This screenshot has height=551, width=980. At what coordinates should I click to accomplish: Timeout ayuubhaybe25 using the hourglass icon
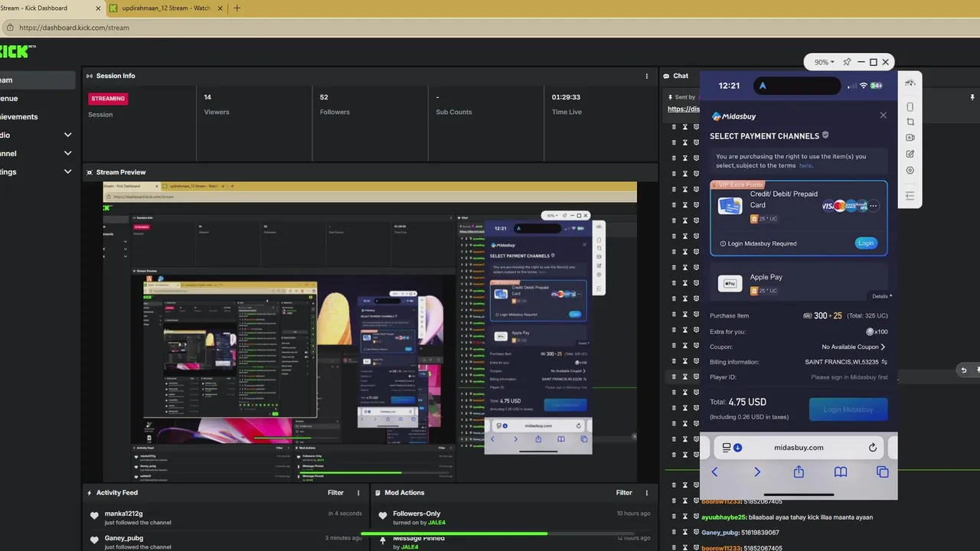685,517
